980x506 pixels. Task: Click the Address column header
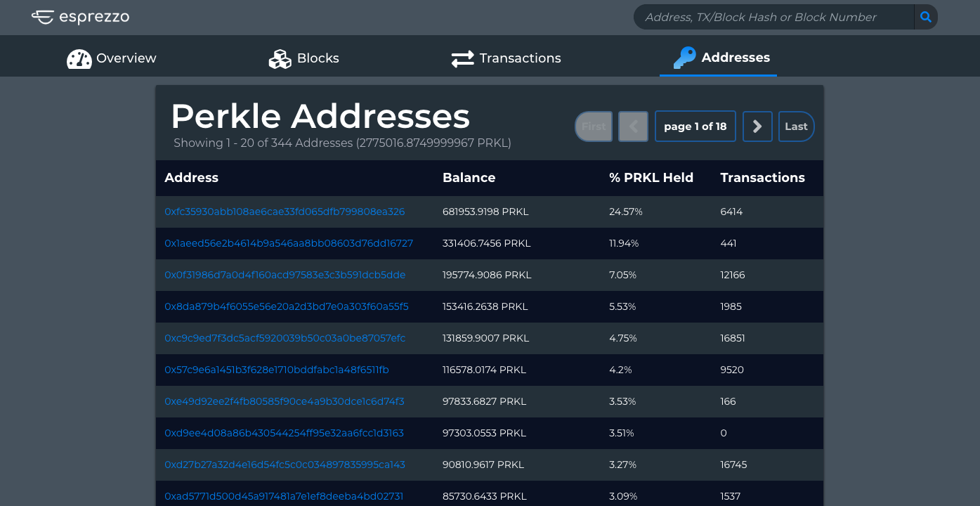[x=191, y=178]
